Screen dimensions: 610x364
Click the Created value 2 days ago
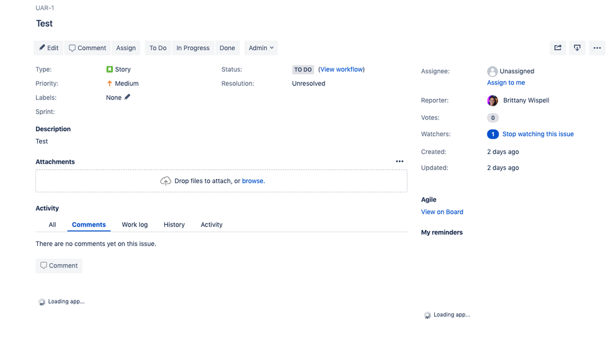[x=503, y=152]
